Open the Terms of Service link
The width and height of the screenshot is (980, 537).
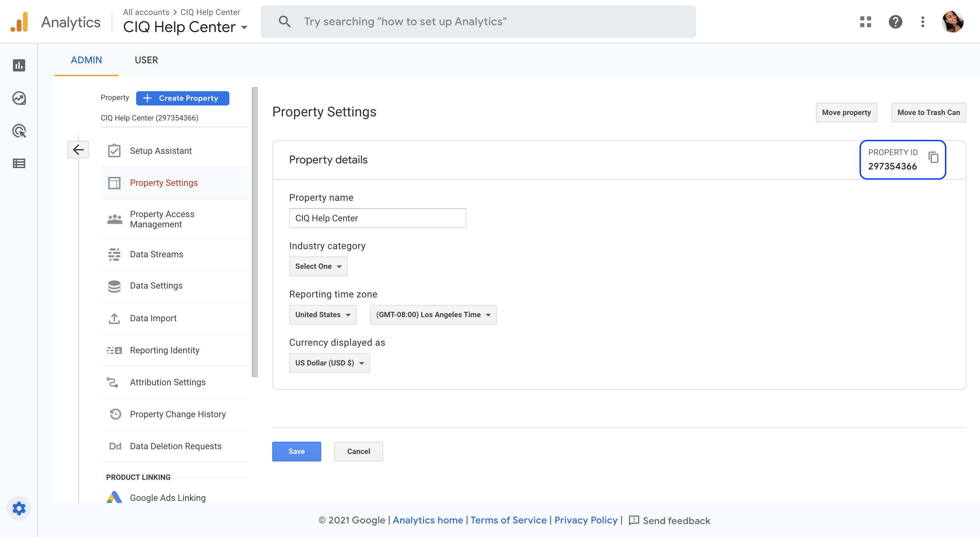[508, 520]
